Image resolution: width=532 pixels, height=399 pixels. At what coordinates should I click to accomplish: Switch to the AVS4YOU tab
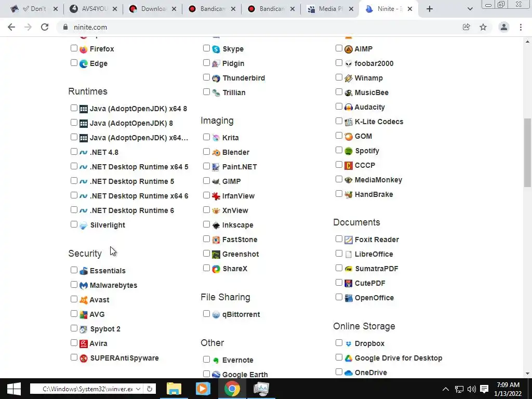(x=94, y=9)
